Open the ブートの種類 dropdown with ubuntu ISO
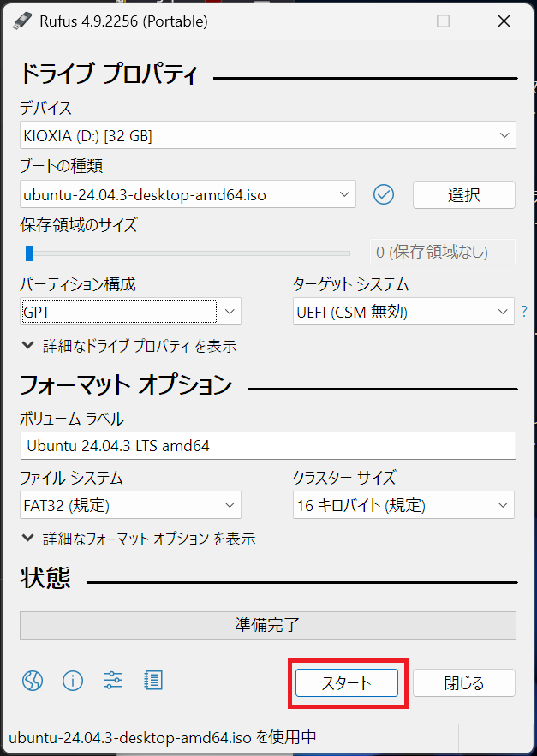This screenshot has width=537, height=756. coord(188,194)
